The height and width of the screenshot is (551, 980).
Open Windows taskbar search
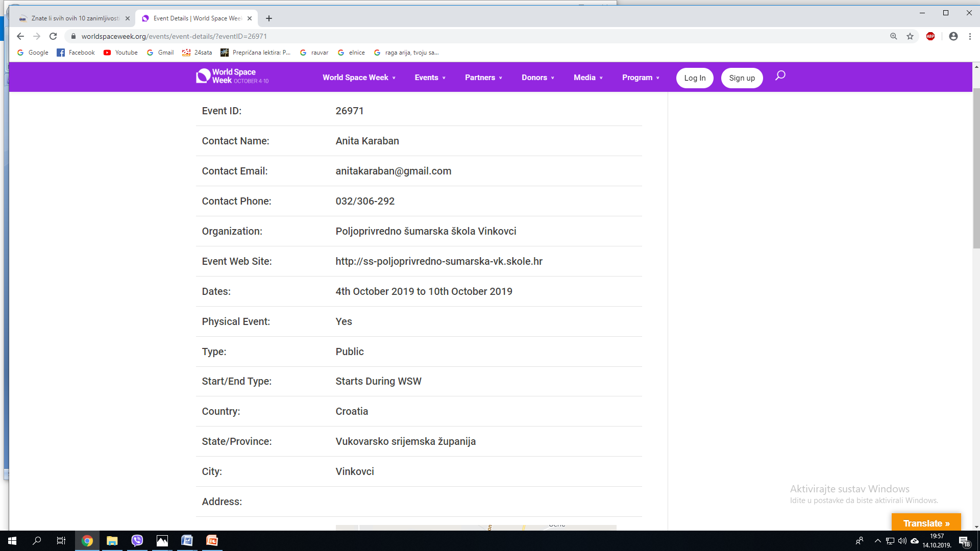[x=37, y=541]
